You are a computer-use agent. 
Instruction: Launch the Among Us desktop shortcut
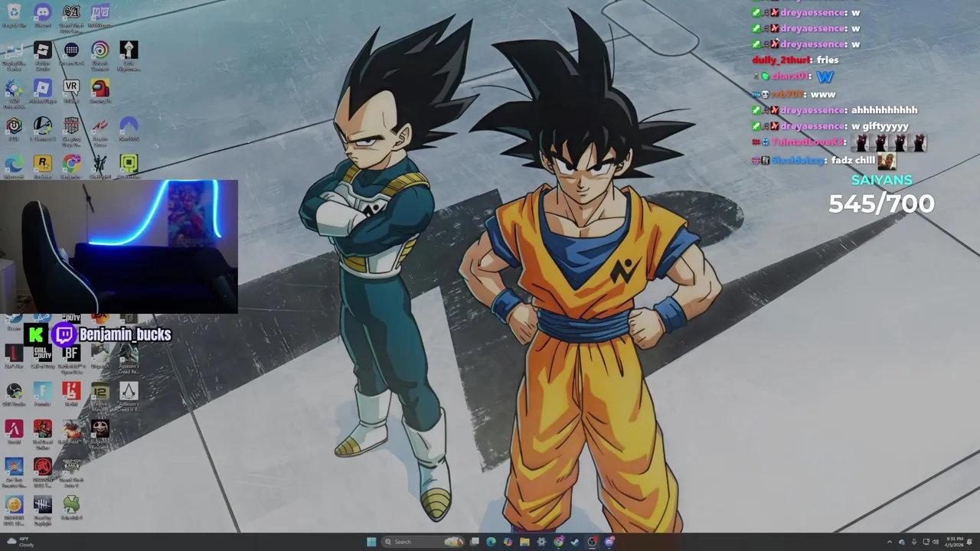click(x=100, y=92)
